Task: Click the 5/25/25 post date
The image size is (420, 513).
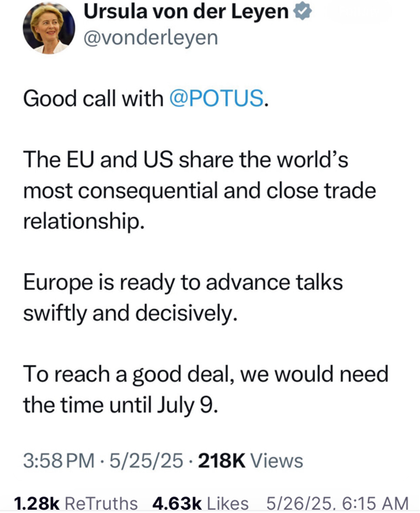Action: click(x=146, y=461)
